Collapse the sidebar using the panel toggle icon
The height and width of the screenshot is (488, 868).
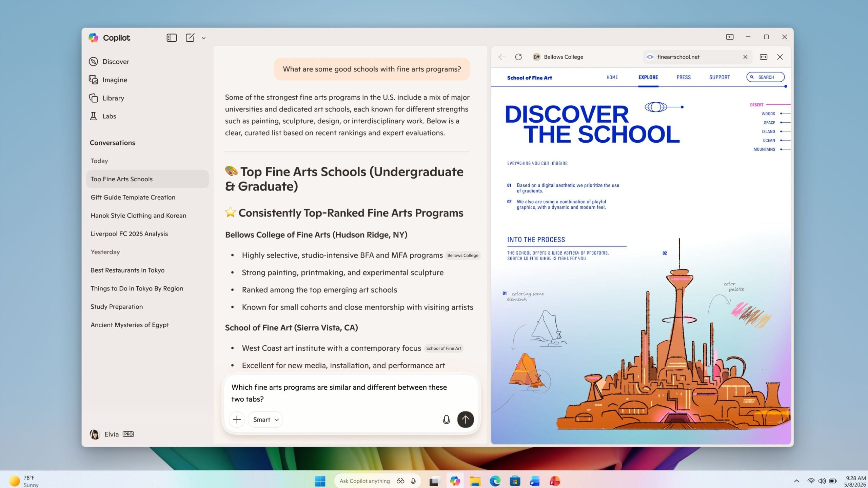click(x=171, y=38)
